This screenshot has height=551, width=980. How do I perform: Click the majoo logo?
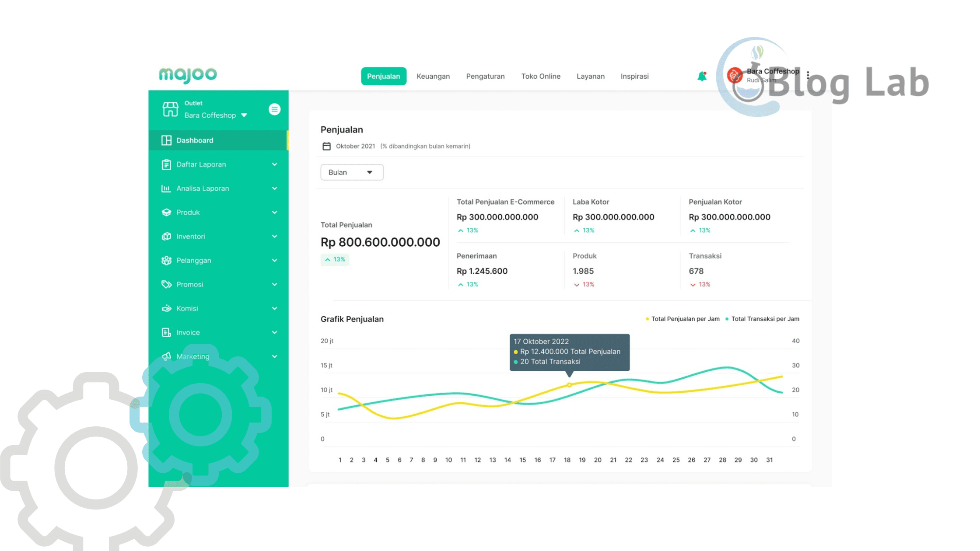(188, 75)
